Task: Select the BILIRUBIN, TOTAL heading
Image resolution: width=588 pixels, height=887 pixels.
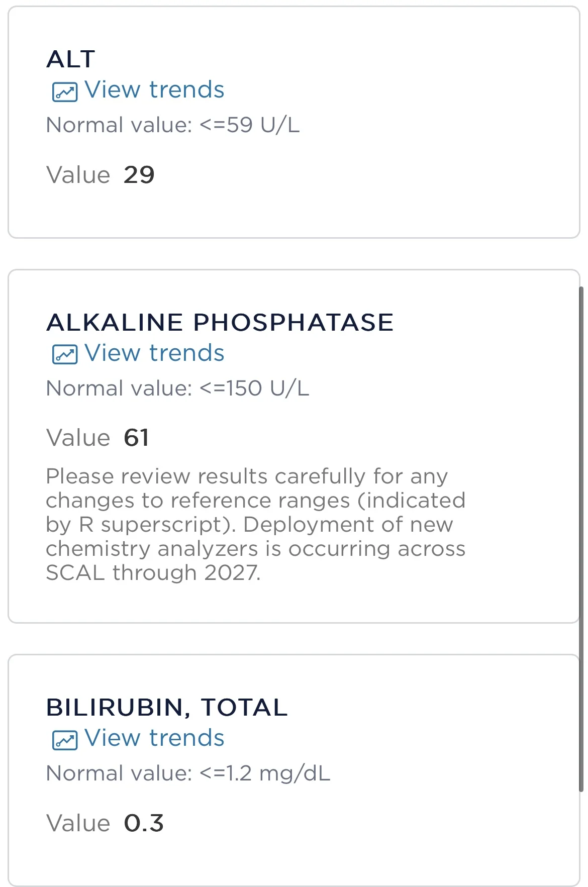Action: tap(166, 708)
